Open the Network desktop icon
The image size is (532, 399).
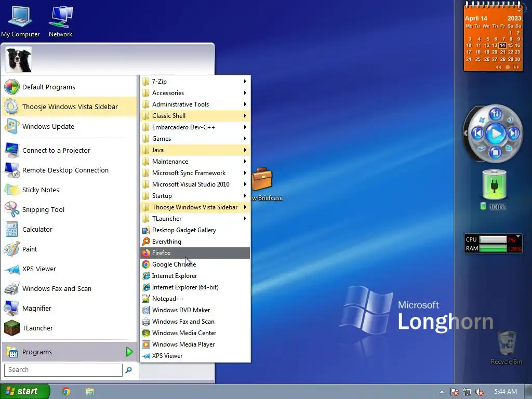point(60,21)
